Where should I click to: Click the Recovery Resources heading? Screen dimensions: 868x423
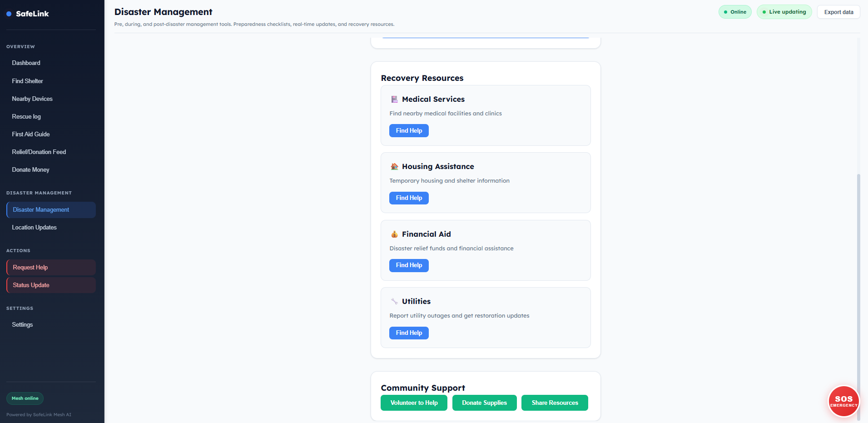422,78
